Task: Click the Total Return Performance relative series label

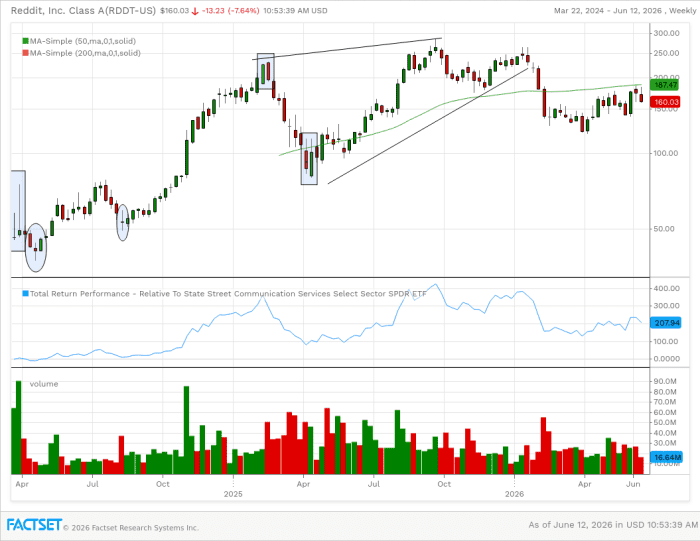Action: pyautogui.click(x=228, y=294)
